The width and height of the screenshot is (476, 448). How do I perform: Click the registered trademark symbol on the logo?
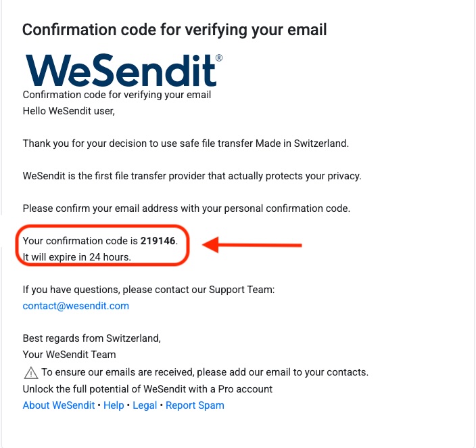[x=218, y=59]
